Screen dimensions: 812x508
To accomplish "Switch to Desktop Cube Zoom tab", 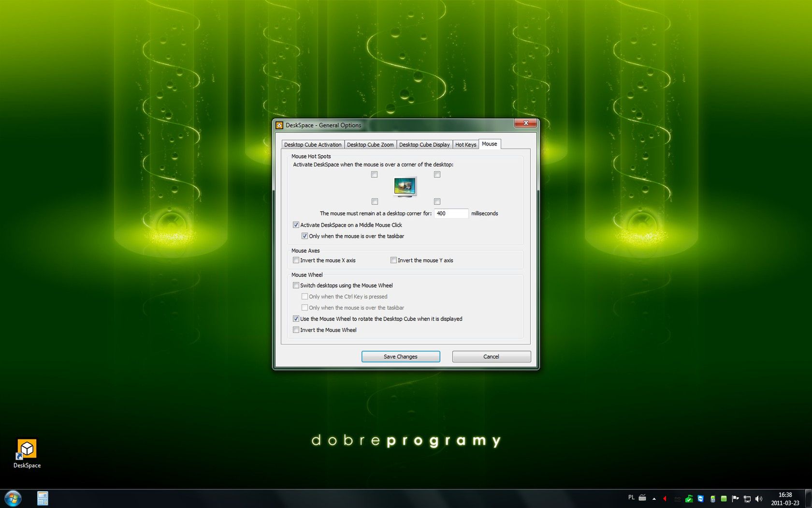I will pyautogui.click(x=370, y=145).
